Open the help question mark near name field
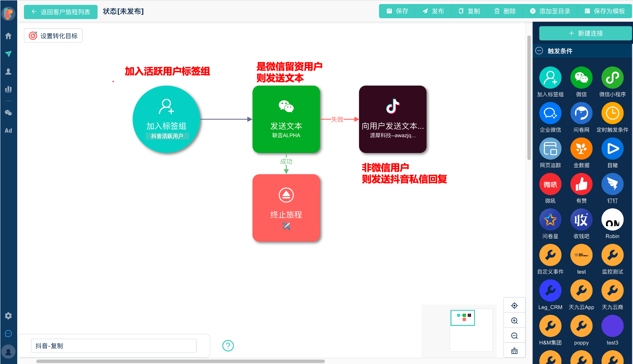The image size is (633, 364). [x=228, y=346]
